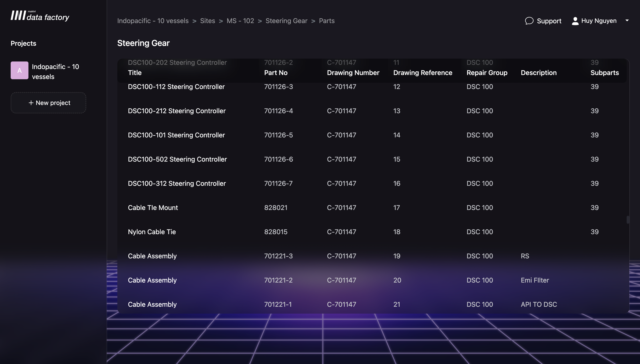Open Cable Assembly row with Emi FIlter description
Viewport: 640px width, 364px height.
point(152,280)
